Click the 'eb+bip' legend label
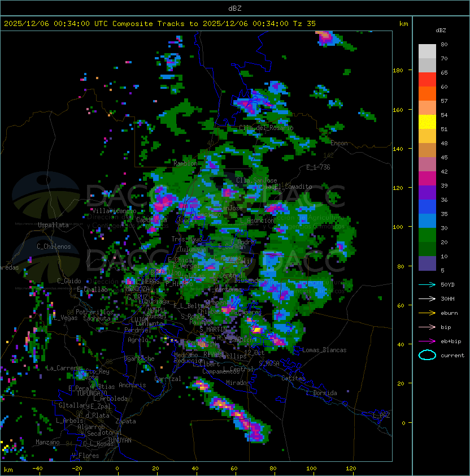 451,341
